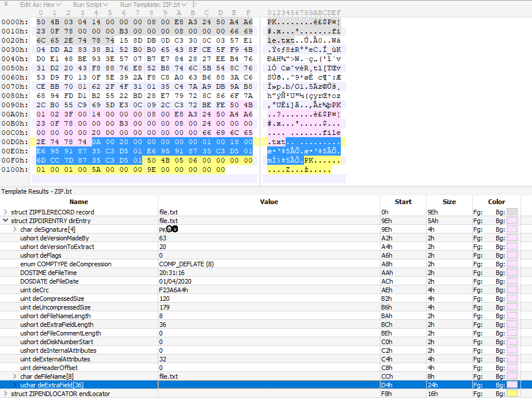
Task: Click the Size column header
Action: pyautogui.click(x=449, y=201)
